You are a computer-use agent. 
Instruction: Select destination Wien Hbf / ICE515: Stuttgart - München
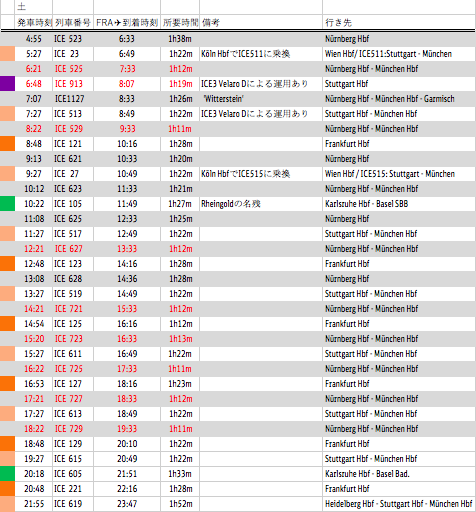click(390, 174)
